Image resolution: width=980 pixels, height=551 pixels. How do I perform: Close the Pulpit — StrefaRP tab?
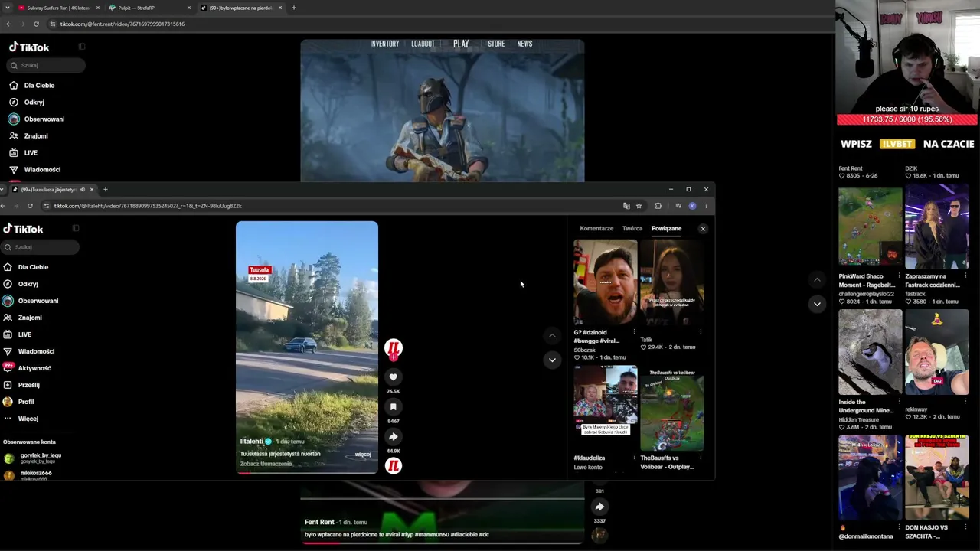(189, 8)
